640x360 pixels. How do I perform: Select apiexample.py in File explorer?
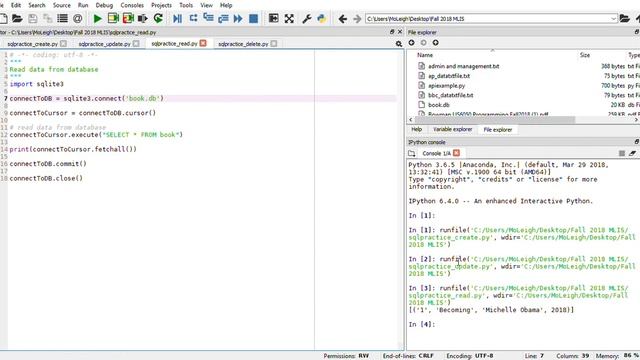pos(446,86)
